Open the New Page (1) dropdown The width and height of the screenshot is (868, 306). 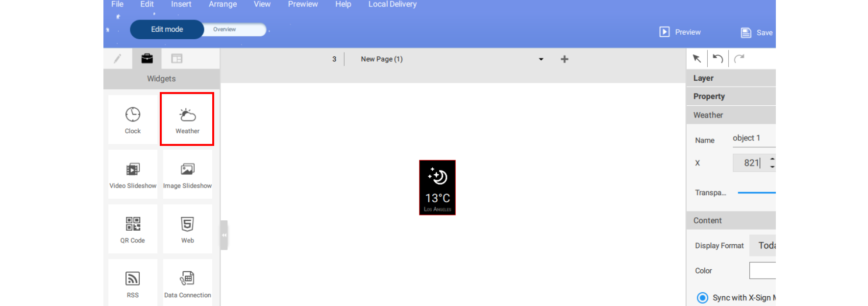[x=541, y=59]
